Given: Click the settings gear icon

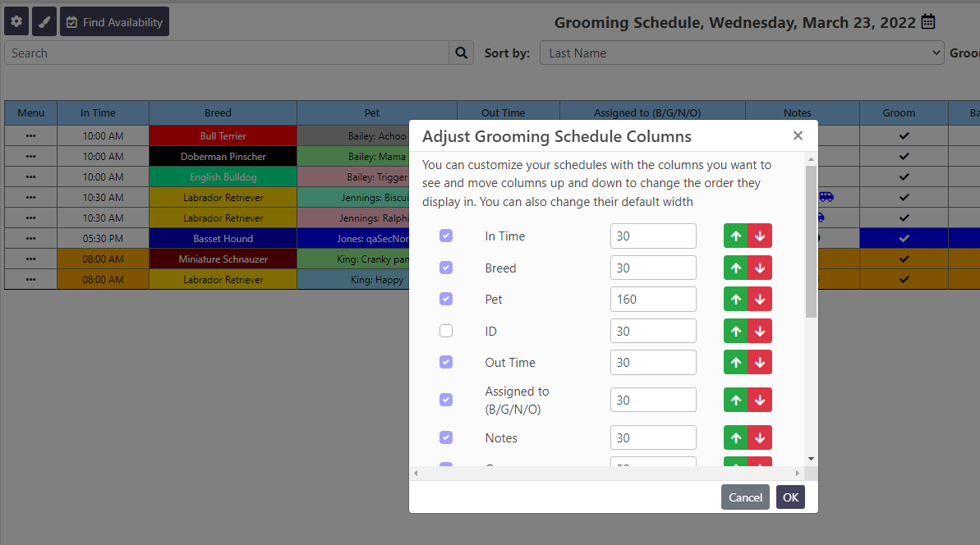Looking at the screenshot, I should point(16,22).
